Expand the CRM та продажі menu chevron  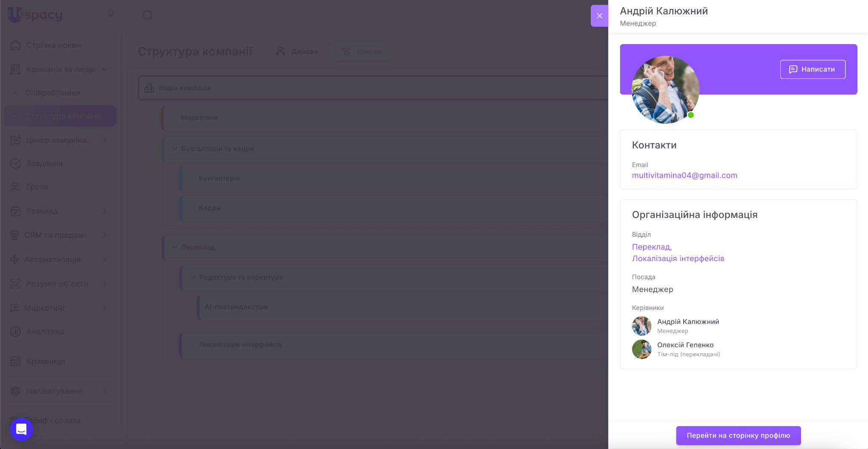pos(105,235)
